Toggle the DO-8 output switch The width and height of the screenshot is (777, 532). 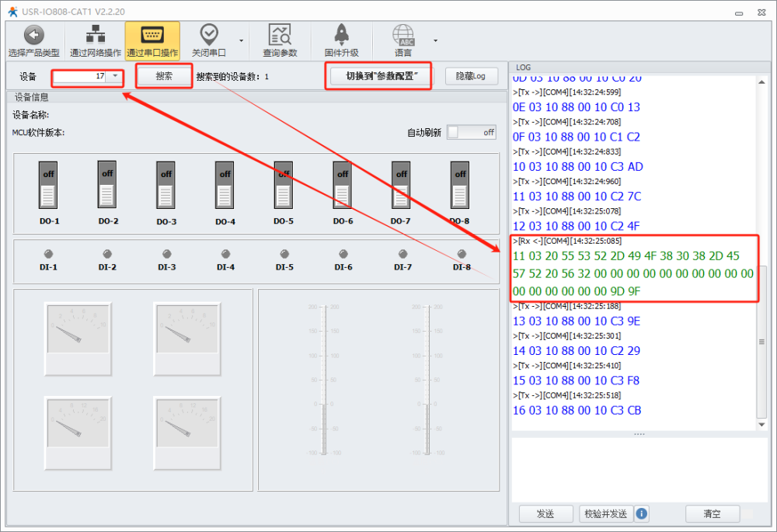pyautogui.click(x=460, y=185)
